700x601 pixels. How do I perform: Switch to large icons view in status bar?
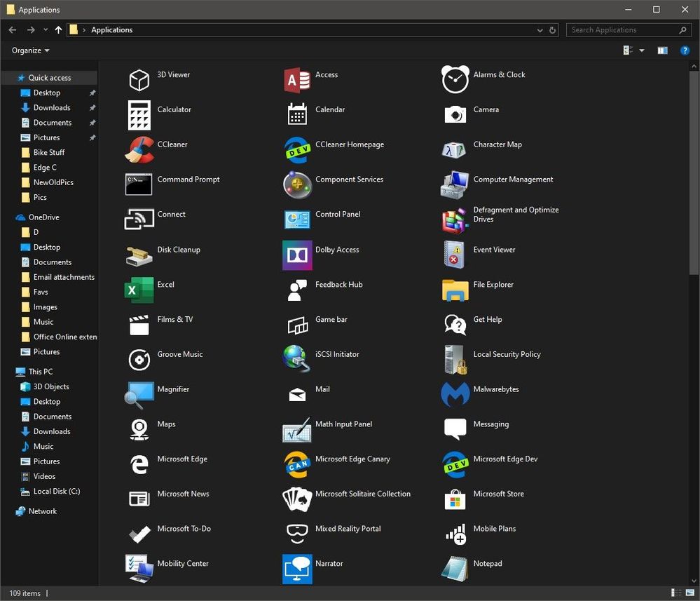click(689, 593)
